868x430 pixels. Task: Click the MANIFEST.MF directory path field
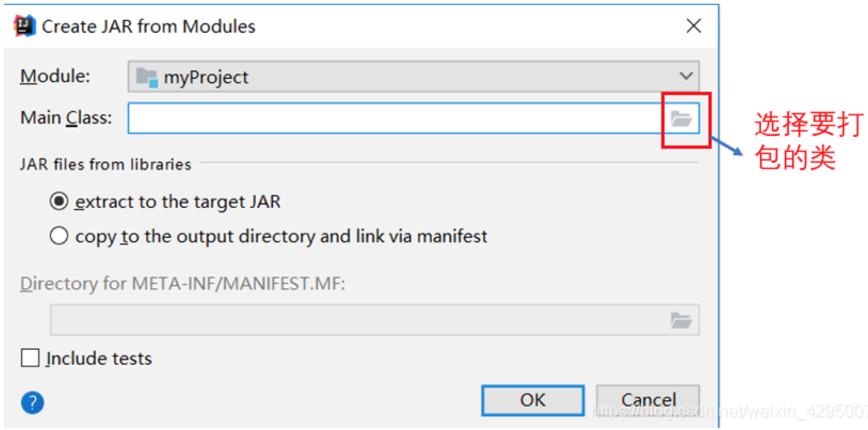coord(356,321)
